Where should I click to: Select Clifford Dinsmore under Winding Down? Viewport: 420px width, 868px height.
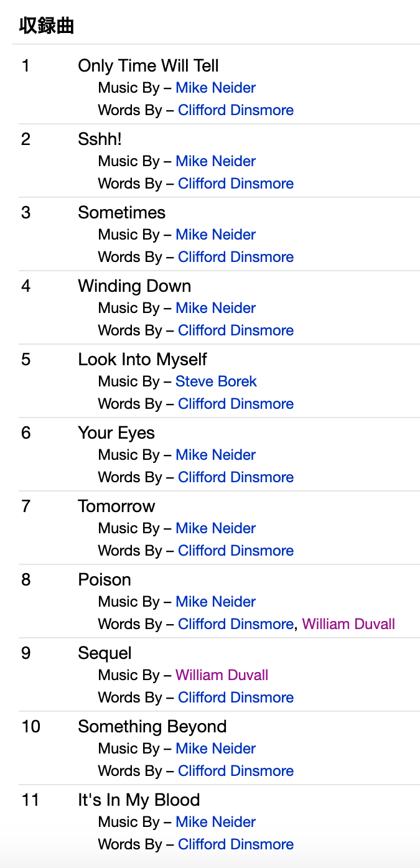click(235, 330)
